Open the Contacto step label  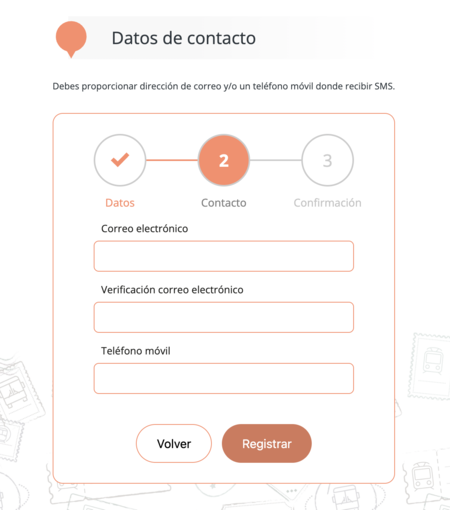(x=224, y=203)
